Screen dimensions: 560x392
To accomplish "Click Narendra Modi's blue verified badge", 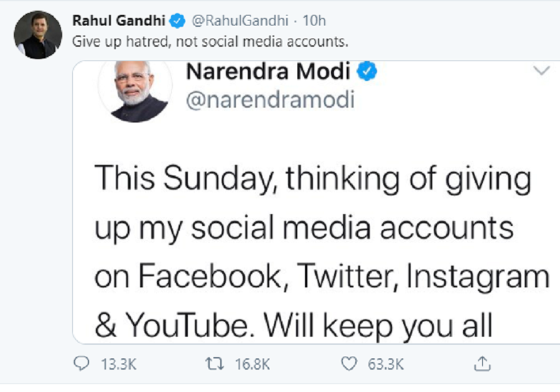I will click(x=368, y=72).
